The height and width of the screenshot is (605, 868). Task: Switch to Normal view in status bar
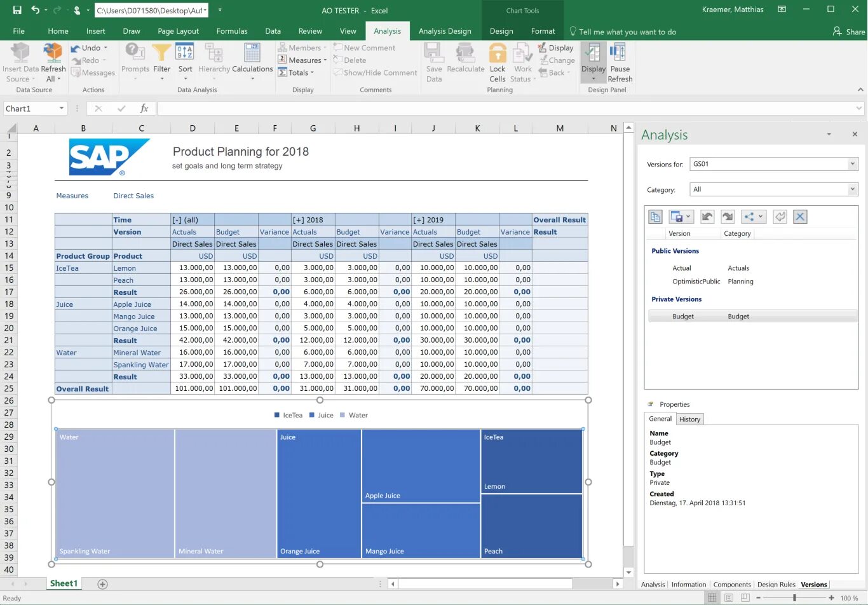click(x=712, y=598)
